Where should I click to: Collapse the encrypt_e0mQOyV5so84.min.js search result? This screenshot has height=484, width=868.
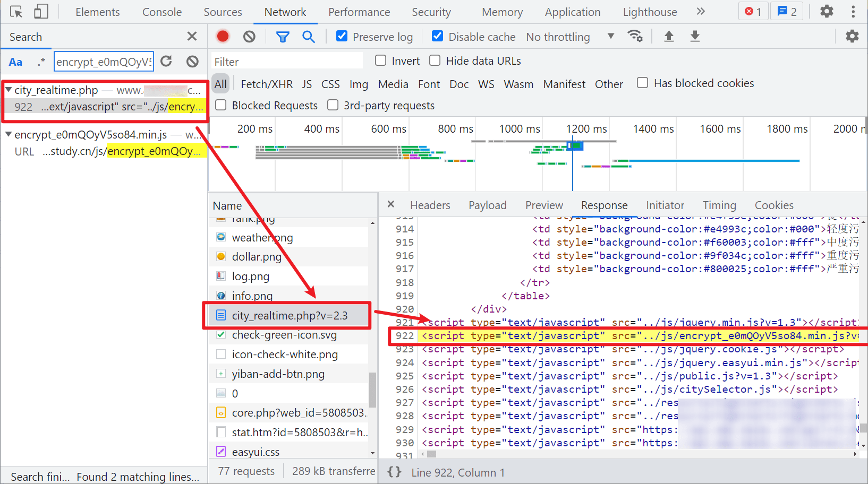(x=8, y=134)
